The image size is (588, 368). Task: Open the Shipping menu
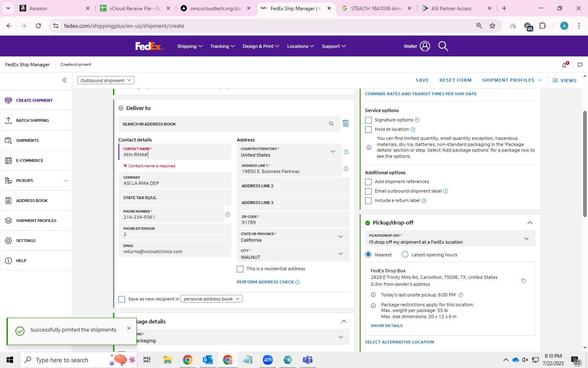point(190,46)
